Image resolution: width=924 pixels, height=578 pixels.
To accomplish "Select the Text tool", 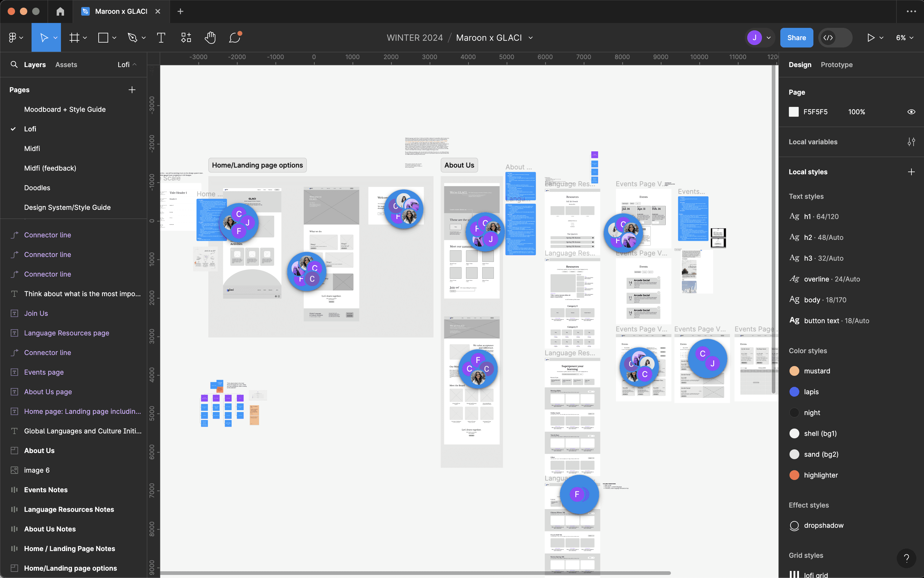I will (161, 37).
